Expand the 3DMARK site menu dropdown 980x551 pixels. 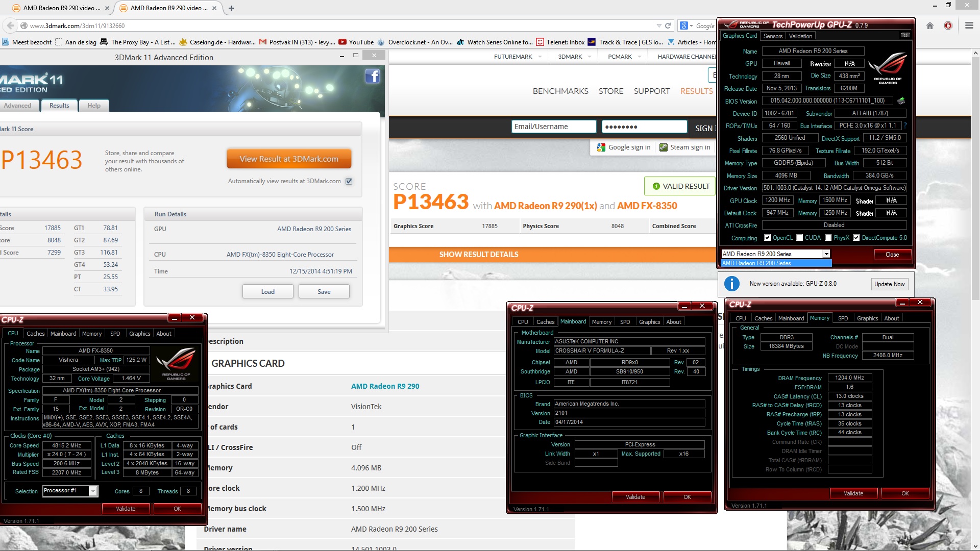point(590,57)
